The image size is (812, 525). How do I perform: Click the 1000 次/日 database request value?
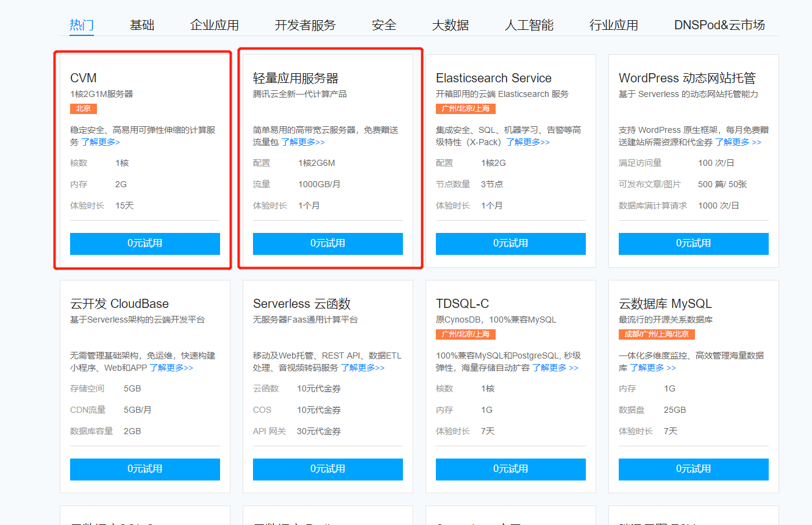click(x=719, y=205)
